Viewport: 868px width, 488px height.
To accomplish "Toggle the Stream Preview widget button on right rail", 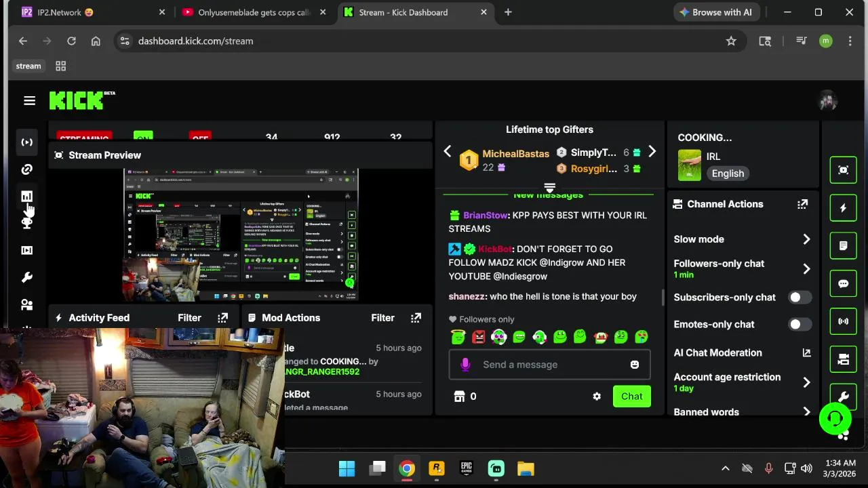I will click(x=844, y=170).
